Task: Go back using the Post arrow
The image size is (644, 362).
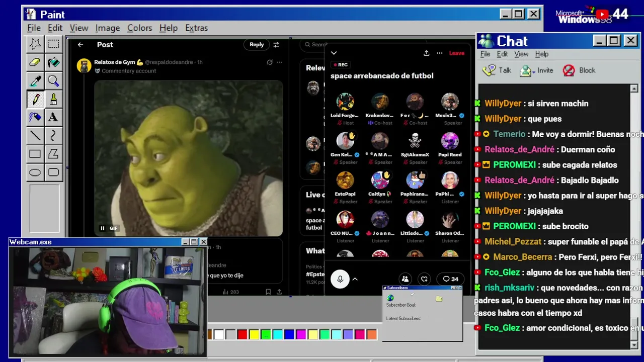Action: pos(80,45)
